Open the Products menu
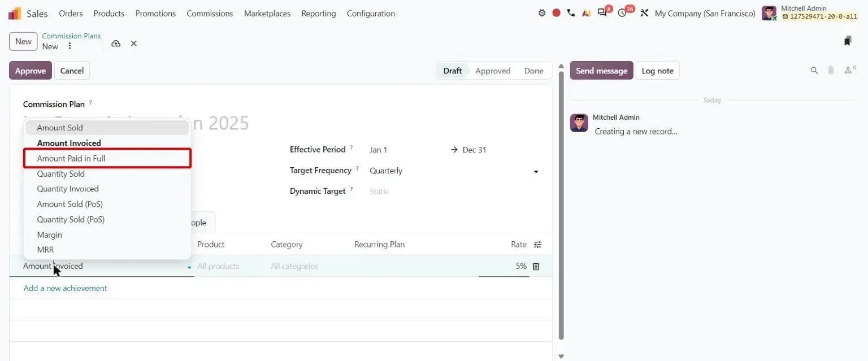Viewport: 868px width, 361px height. coord(109,13)
